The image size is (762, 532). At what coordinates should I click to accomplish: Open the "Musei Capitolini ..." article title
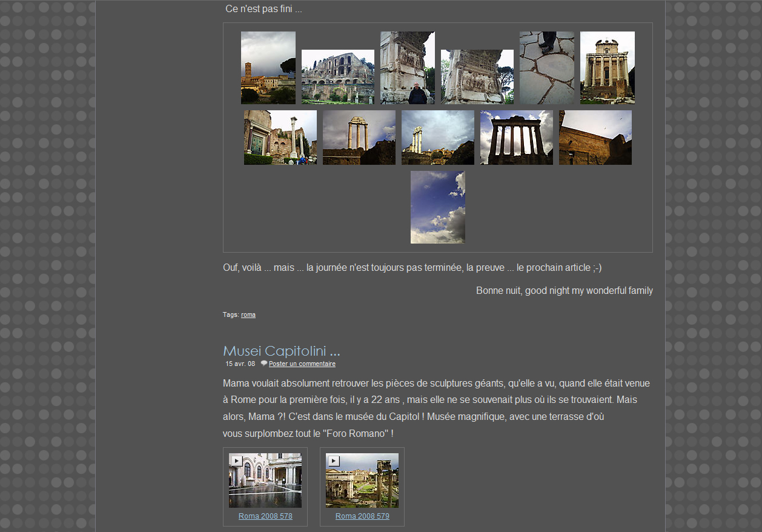tap(281, 351)
